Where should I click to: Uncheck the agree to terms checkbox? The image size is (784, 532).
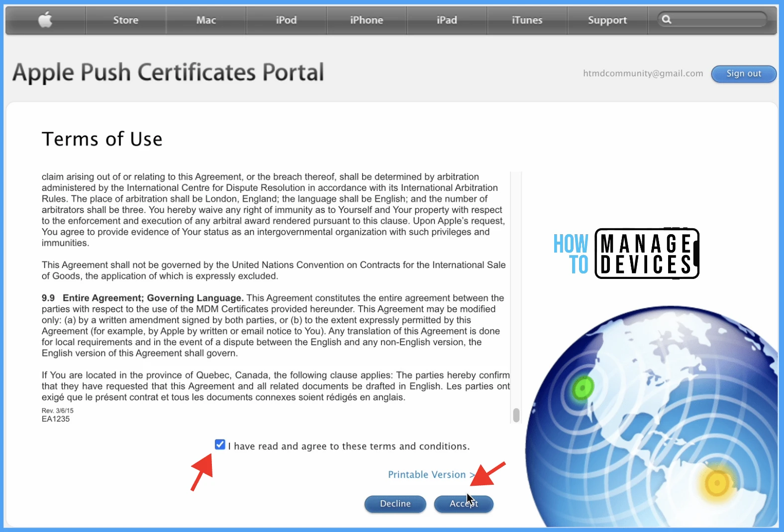click(220, 444)
